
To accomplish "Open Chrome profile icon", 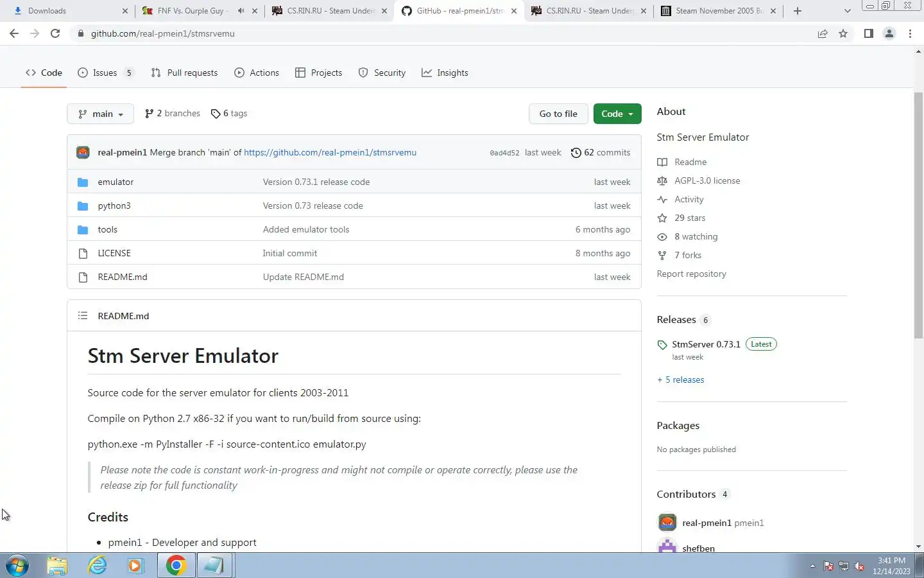I will [x=889, y=33].
